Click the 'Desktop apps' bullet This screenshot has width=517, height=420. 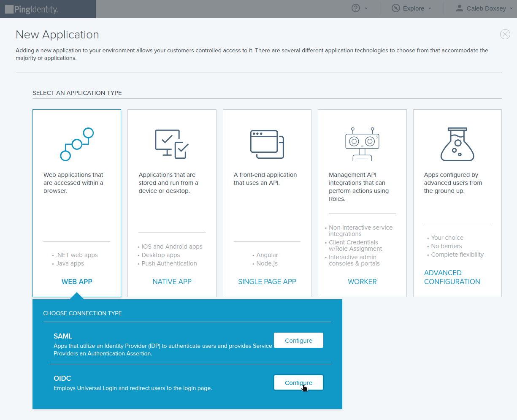(161, 255)
